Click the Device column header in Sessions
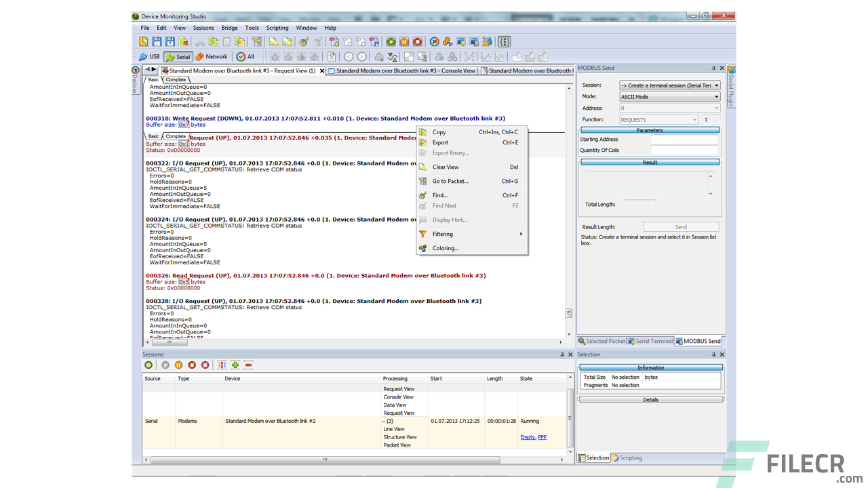The height and width of the screenshot is (488, 868). [x=302, y=379]
